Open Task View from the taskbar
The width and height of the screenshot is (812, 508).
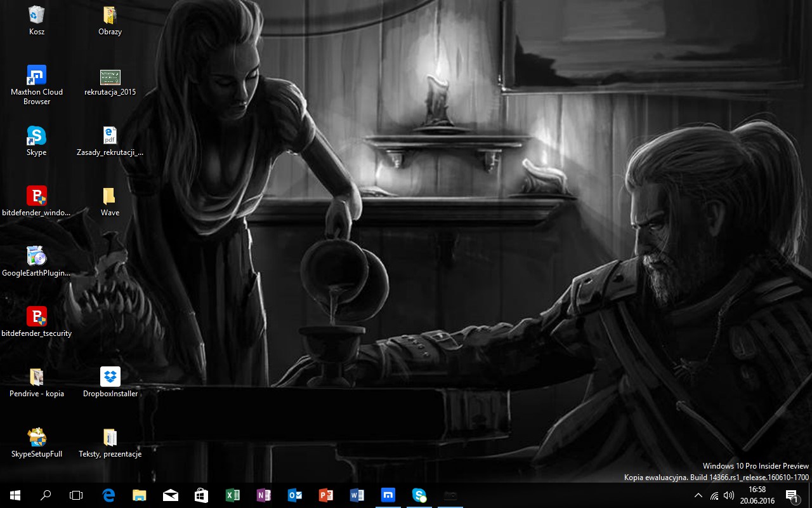tap(76, 495)
